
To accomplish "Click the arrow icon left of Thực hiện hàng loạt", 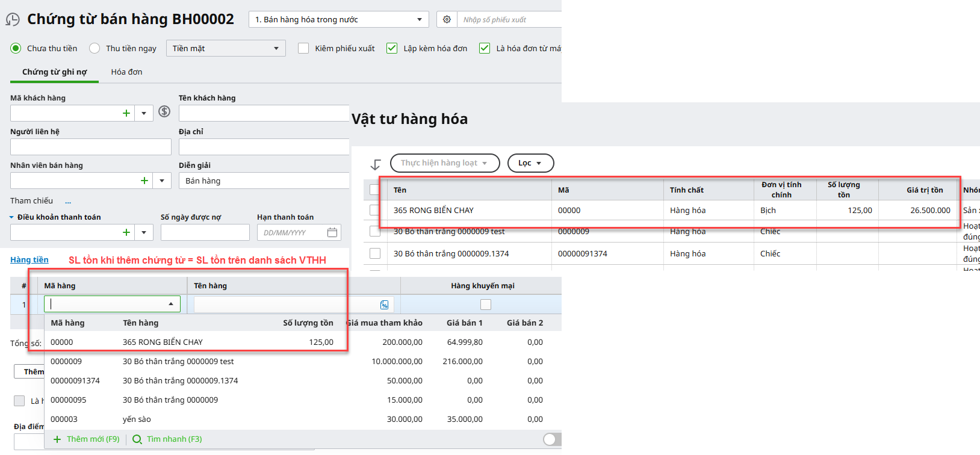I will click(376, 164).
